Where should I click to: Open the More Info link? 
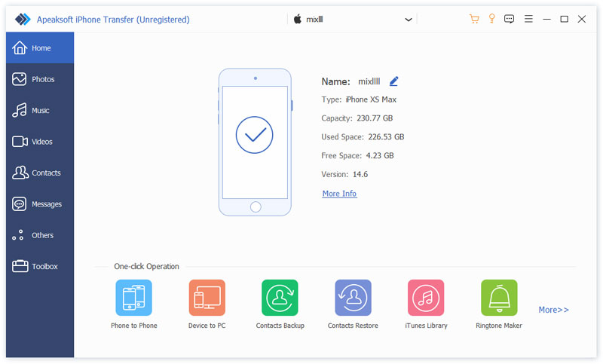[340, 194]
